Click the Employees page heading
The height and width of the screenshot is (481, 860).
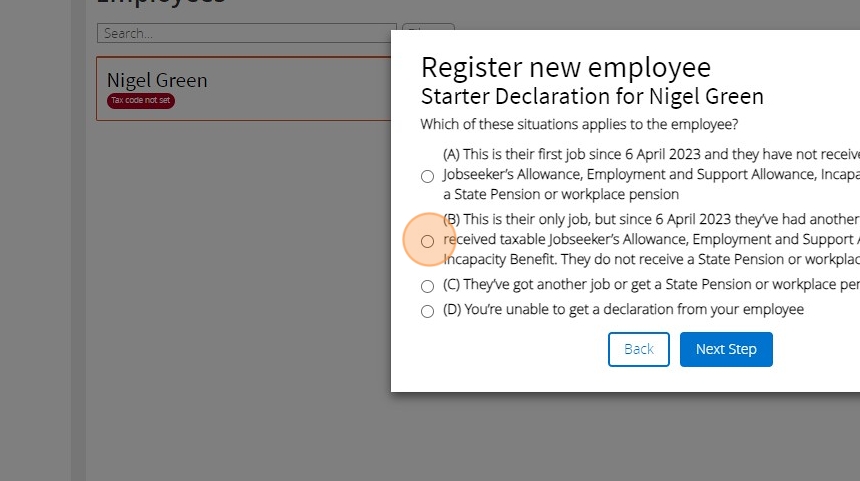coord(160,3)
